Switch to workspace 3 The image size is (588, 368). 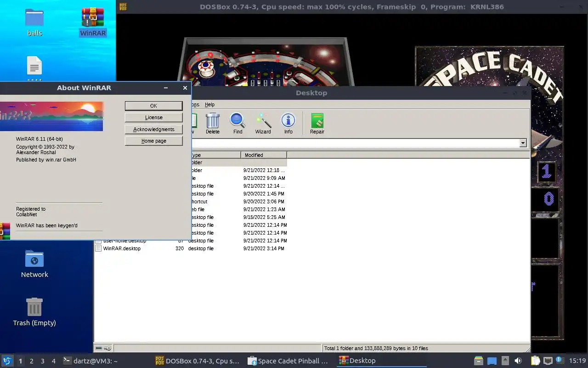43,361
